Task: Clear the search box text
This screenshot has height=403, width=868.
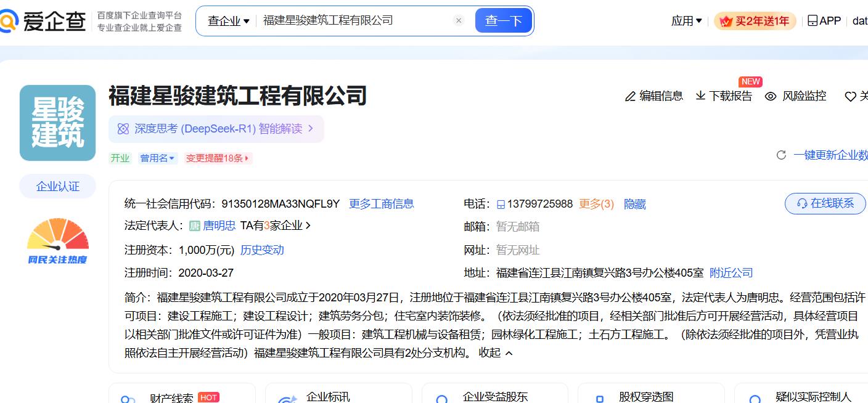Action: tap(459, 20)
